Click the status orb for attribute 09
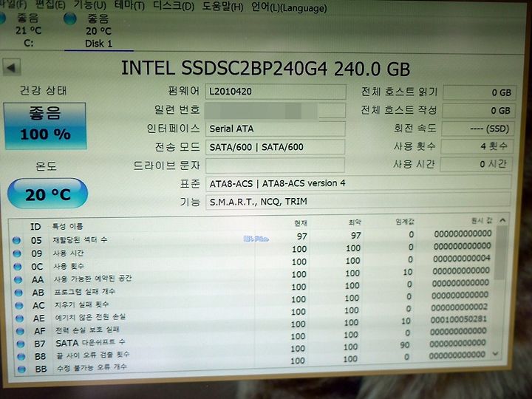 17,253
